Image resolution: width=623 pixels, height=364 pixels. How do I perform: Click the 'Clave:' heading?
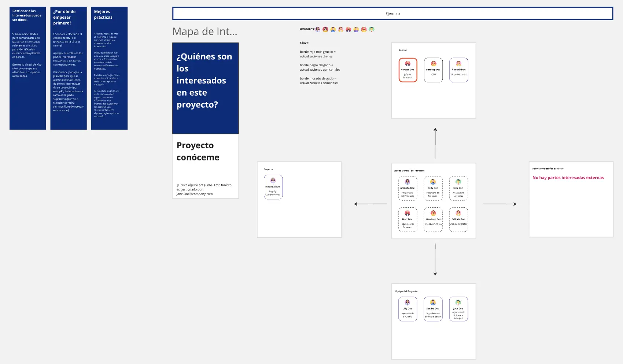pos(305,43)
